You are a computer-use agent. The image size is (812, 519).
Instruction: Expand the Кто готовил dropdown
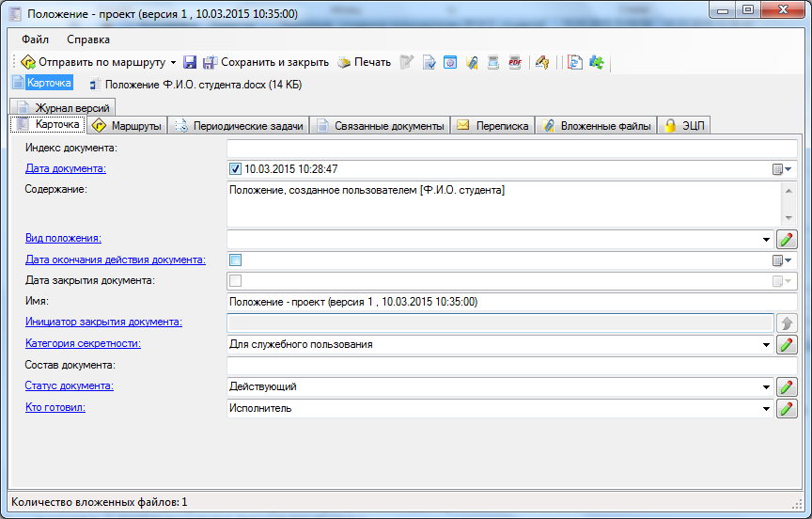click(x=766, y=409)
